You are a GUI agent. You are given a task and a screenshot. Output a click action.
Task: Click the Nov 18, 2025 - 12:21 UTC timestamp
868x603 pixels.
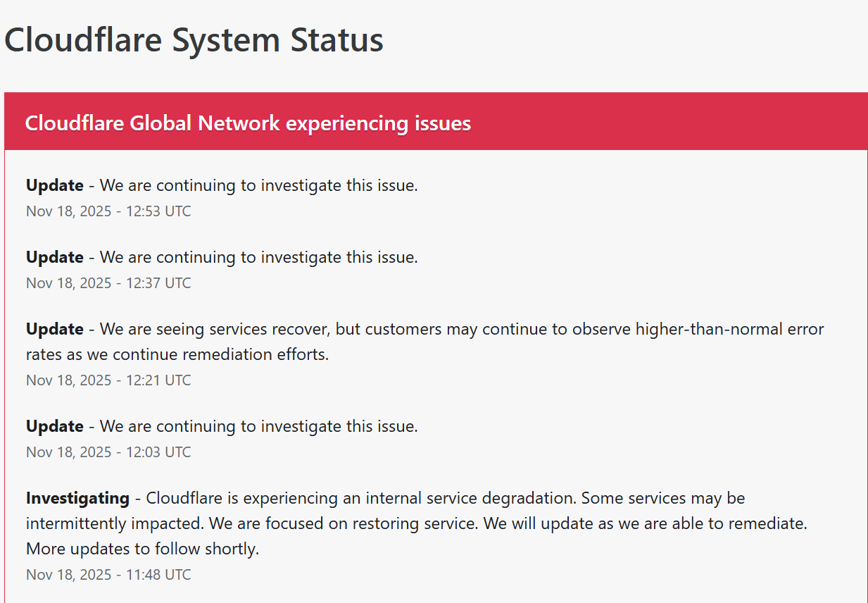[108, 380]
